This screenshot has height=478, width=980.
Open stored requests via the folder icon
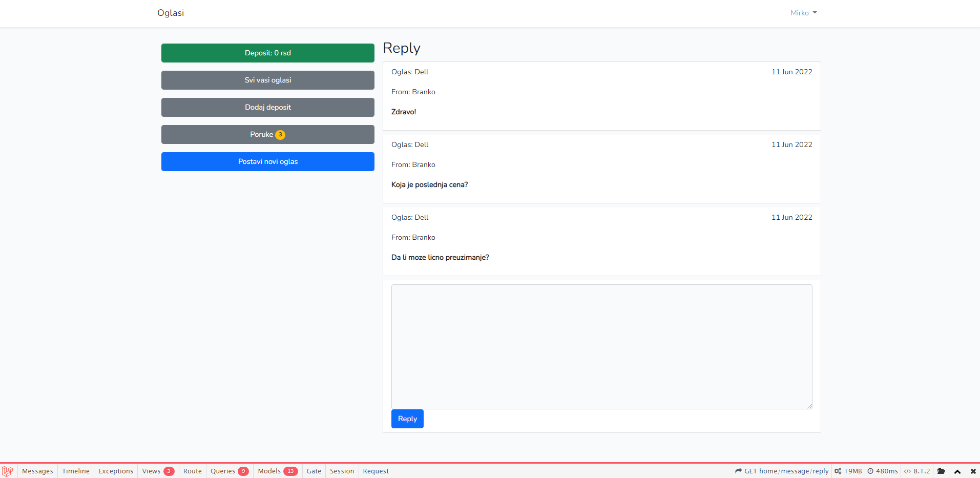point(942,471)
